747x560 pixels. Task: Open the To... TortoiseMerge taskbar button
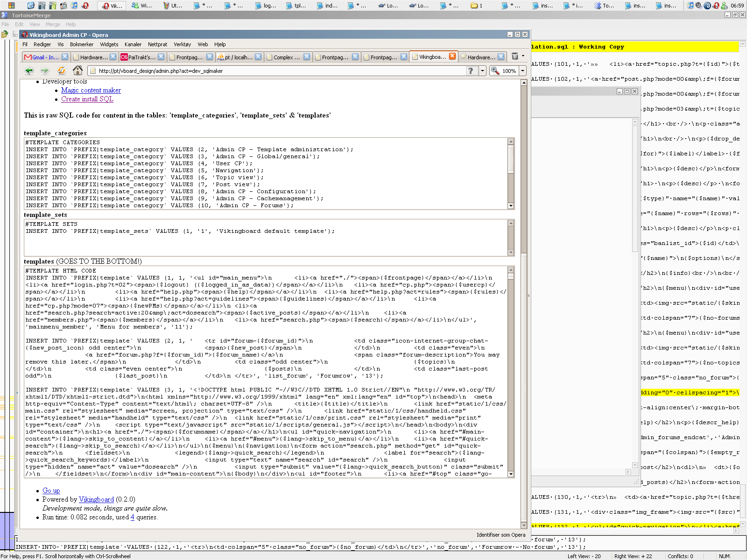604,6
